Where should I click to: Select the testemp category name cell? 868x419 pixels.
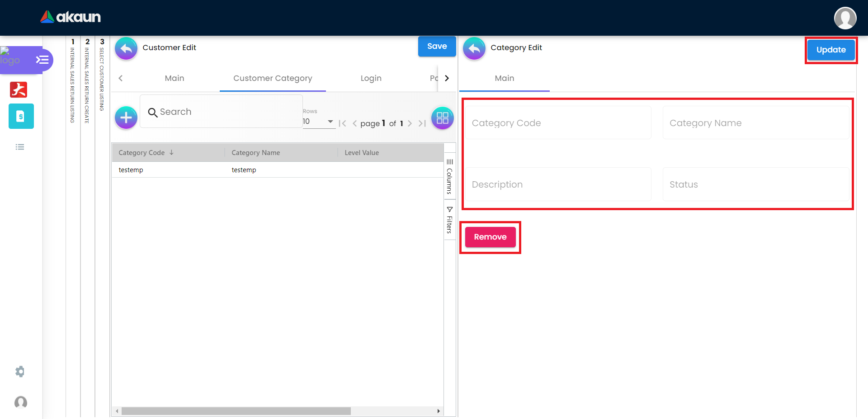[281, 170]
